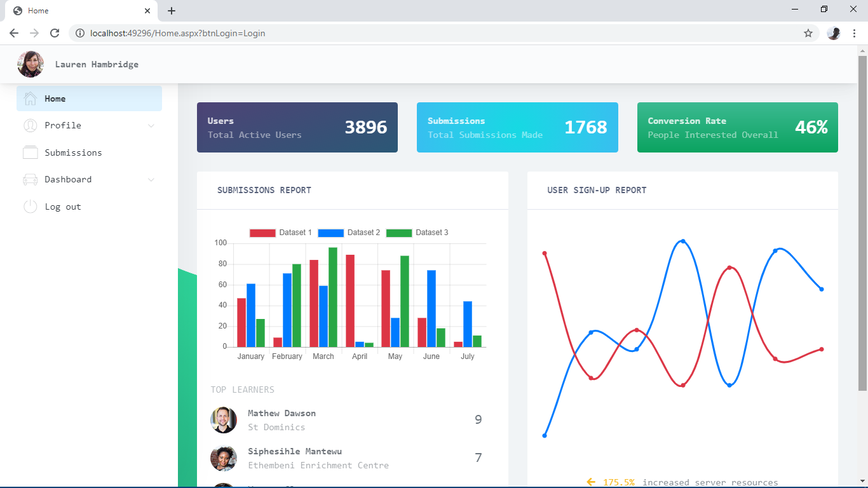This screenshot has width=868, height=488.
Task: Click the Conversion Rate card
Action: pos(738,127)
